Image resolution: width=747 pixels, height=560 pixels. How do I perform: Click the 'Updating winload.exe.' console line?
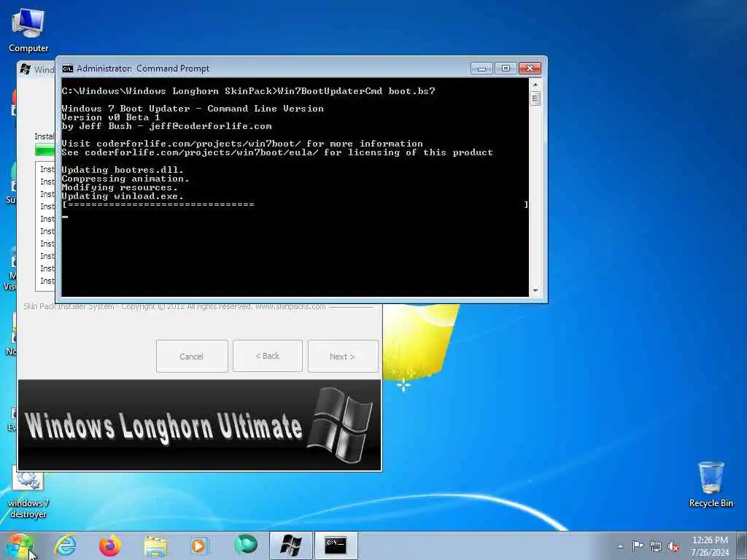(123, 196)
